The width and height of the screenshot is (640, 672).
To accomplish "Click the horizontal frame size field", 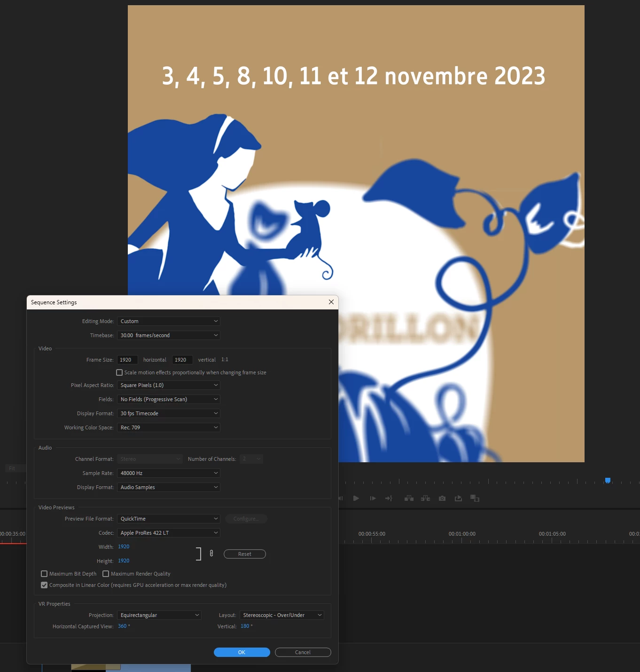I will click(x=127, y=360).
